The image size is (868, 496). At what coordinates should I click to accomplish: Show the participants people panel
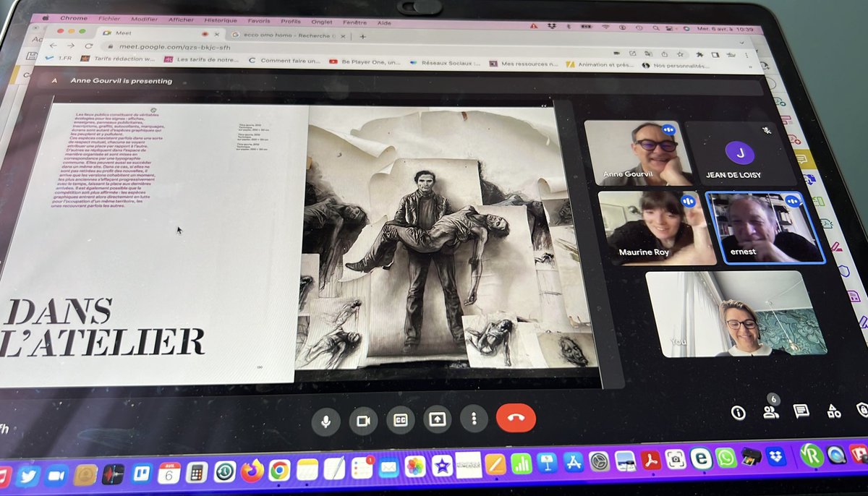click(770, 411)
